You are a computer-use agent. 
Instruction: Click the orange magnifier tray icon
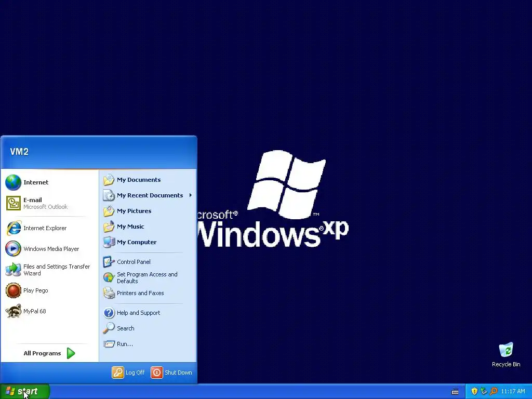pos(494,391)
